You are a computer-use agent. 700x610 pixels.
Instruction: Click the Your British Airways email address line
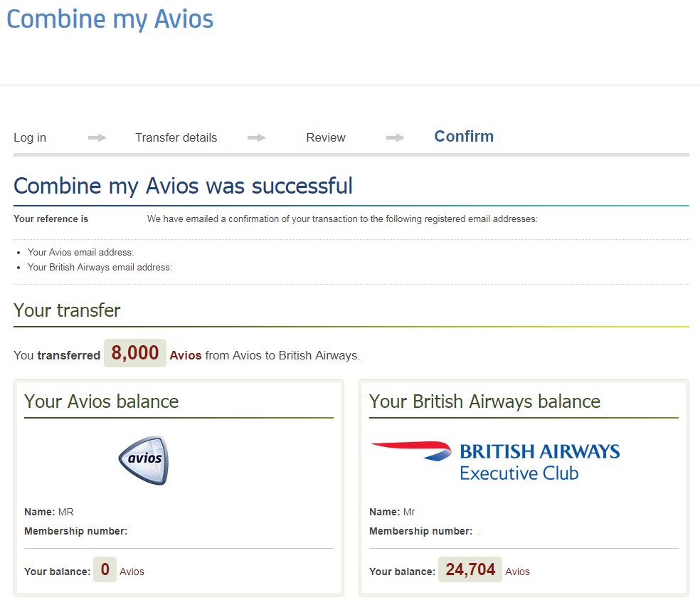[x=100, y=268]
